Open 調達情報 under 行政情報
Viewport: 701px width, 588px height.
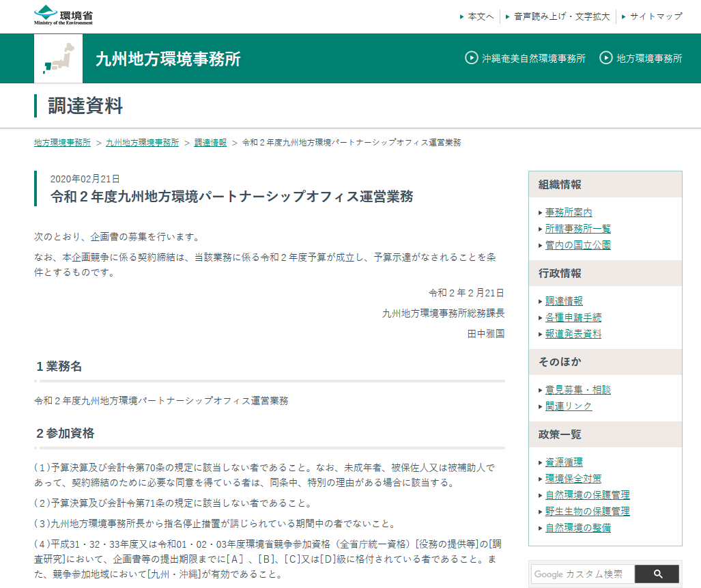click(x=564, y=300)
